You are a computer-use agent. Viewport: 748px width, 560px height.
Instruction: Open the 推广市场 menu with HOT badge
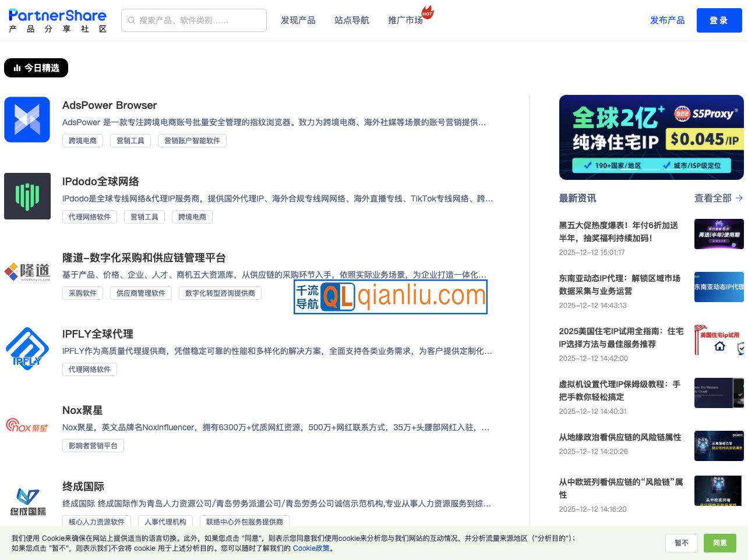[x=405, y=20]
